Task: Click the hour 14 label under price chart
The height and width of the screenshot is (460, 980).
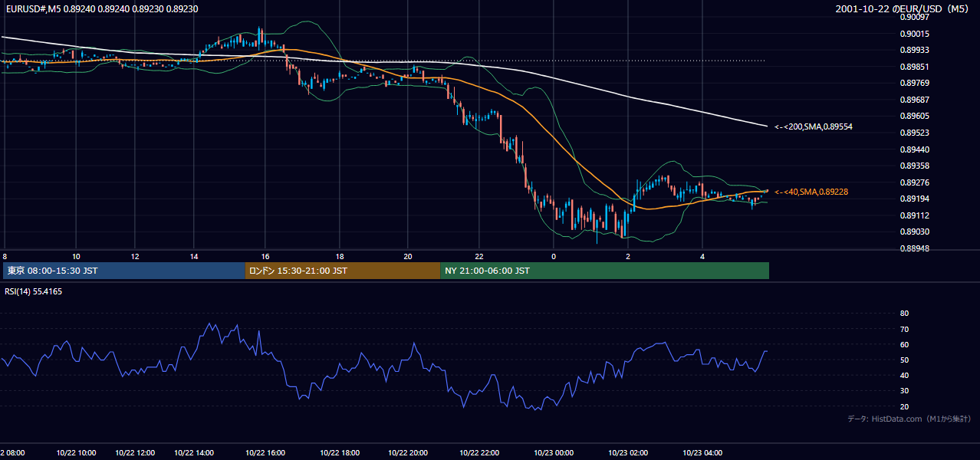Action: [x=194, y=256]
